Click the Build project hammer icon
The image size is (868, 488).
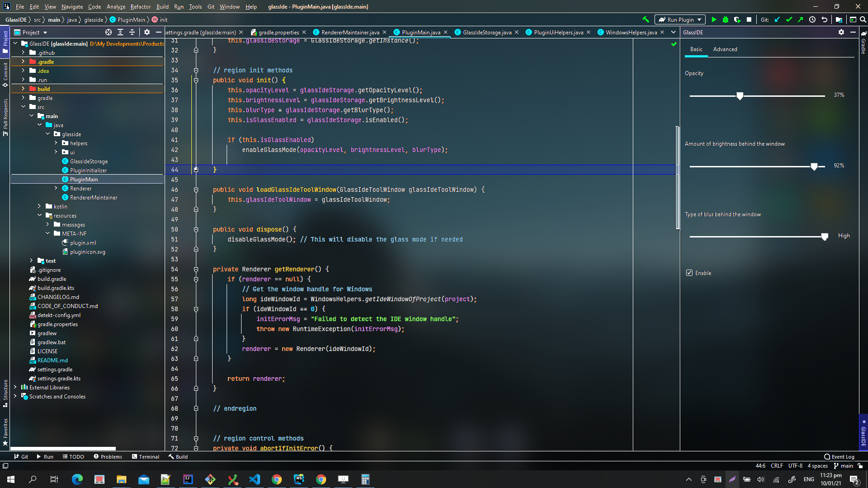[645, 19]
